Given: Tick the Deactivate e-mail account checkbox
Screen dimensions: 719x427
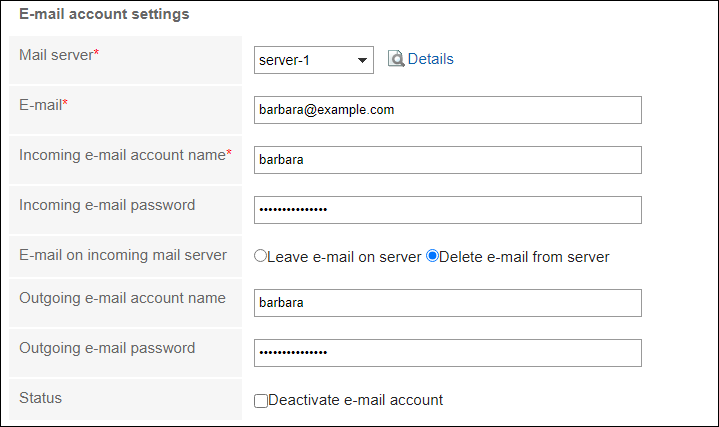Looking at the screenshot, I should click(260, 401).
